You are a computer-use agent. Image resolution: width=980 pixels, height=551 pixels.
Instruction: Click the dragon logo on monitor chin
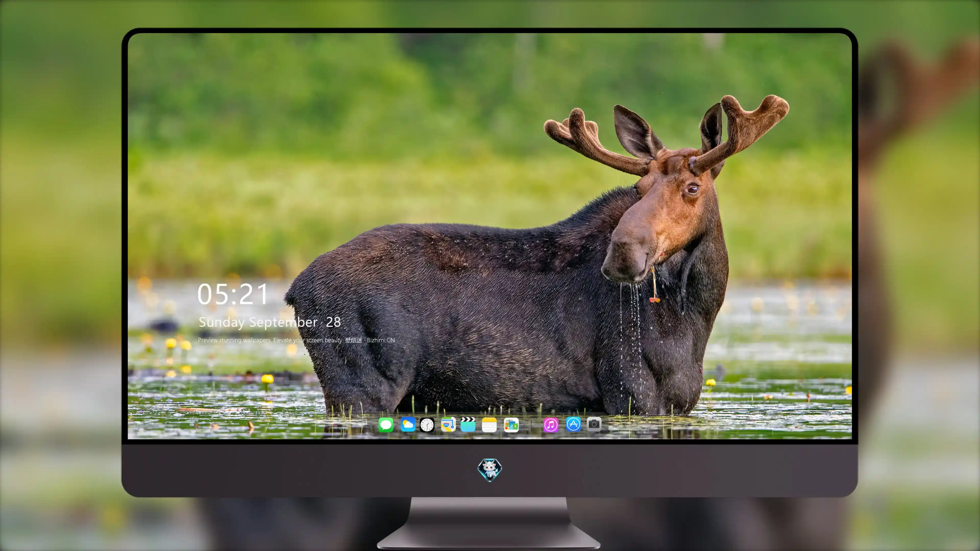pos(490,470)
